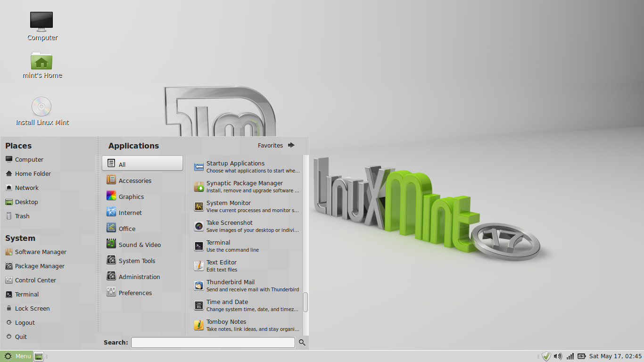
Task: Select Desktop under Places
Action: point(21,202)
